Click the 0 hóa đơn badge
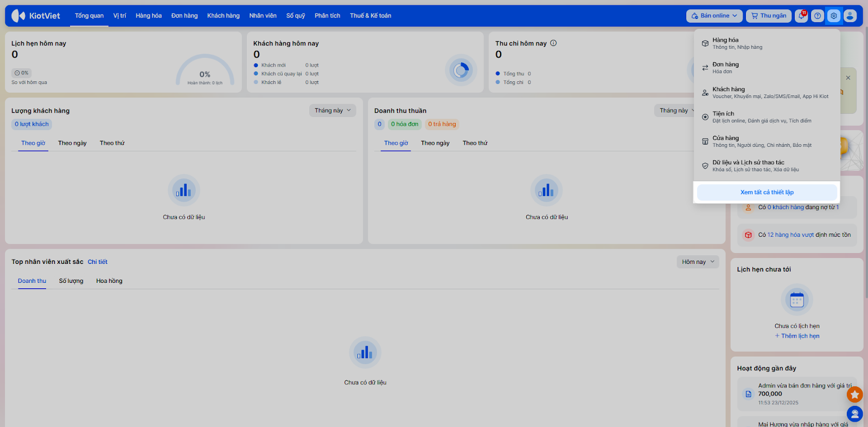This screenshot has height=427, width=868. coord(405,124)
